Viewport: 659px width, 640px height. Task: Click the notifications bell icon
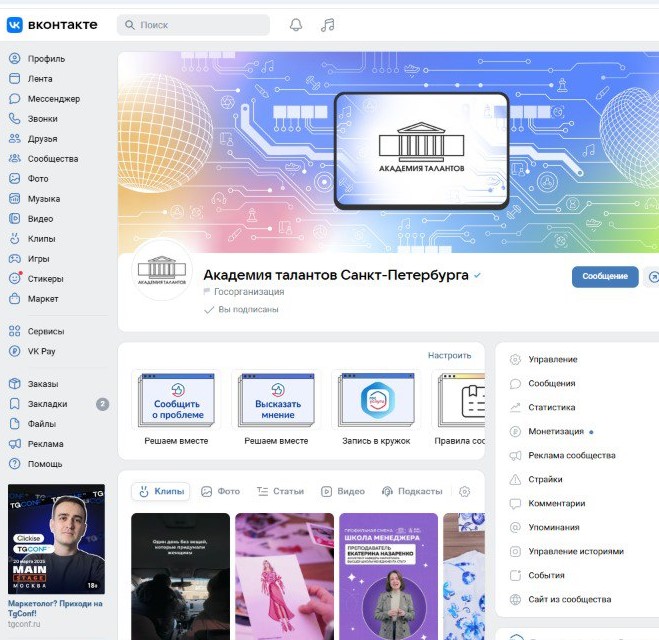[296, 25]
